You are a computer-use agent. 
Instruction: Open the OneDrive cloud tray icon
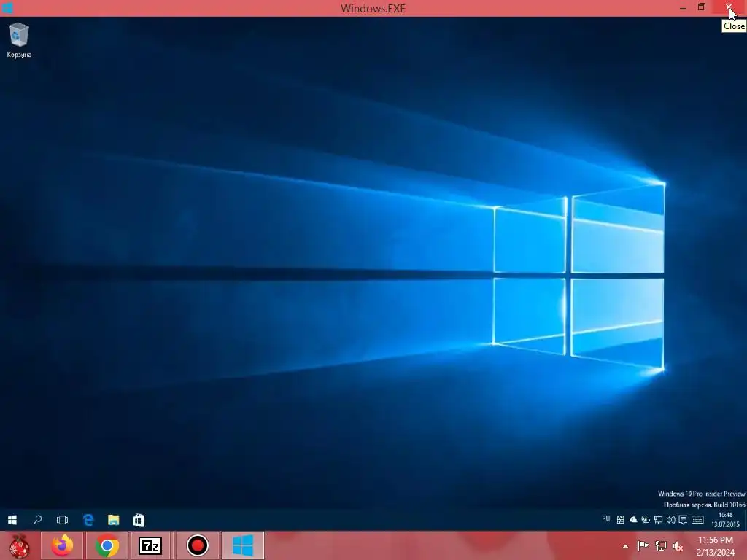[633, 520]
